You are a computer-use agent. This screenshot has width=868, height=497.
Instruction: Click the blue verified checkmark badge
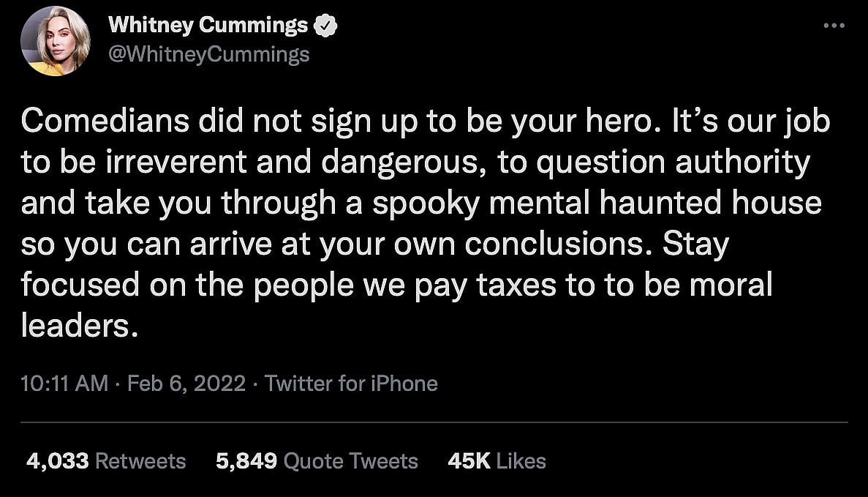[x=324, y=26]
